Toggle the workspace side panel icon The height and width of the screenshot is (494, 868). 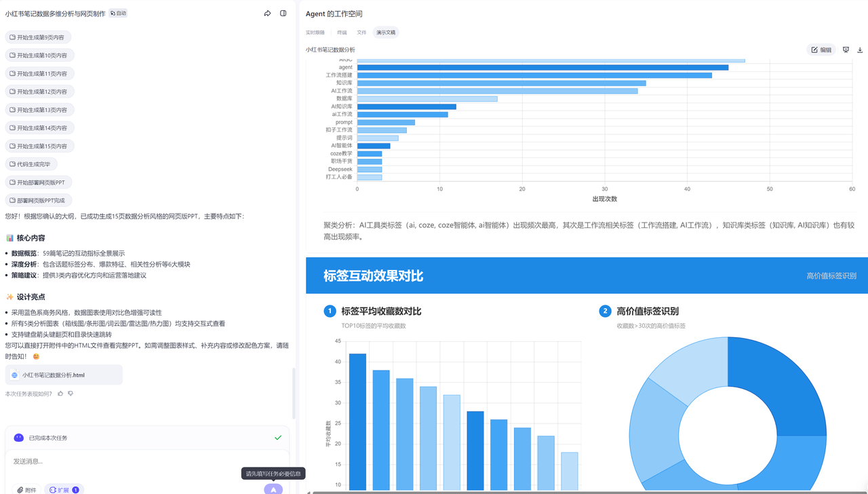(x=283, y=14)
